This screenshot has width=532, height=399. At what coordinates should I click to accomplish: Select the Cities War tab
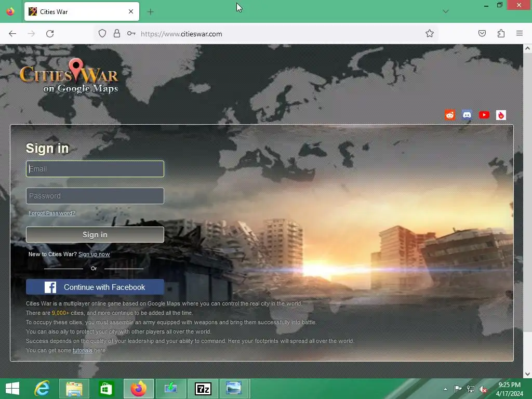pyautogui.click(x=82, y=12)
